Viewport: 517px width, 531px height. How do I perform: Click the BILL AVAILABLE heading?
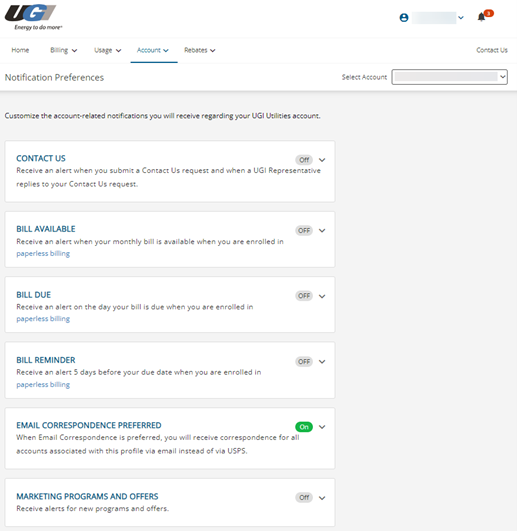[x=46, y=229]
